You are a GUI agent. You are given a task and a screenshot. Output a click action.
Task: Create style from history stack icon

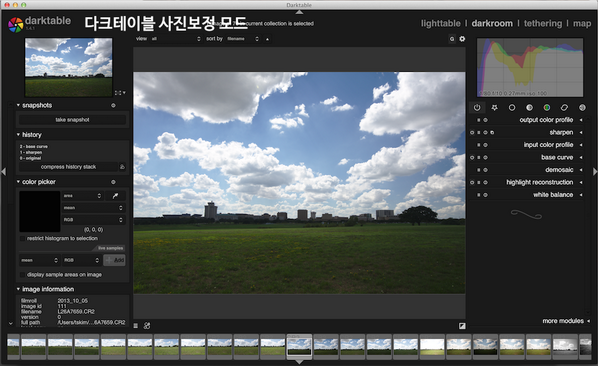click(x=122, y=167)
